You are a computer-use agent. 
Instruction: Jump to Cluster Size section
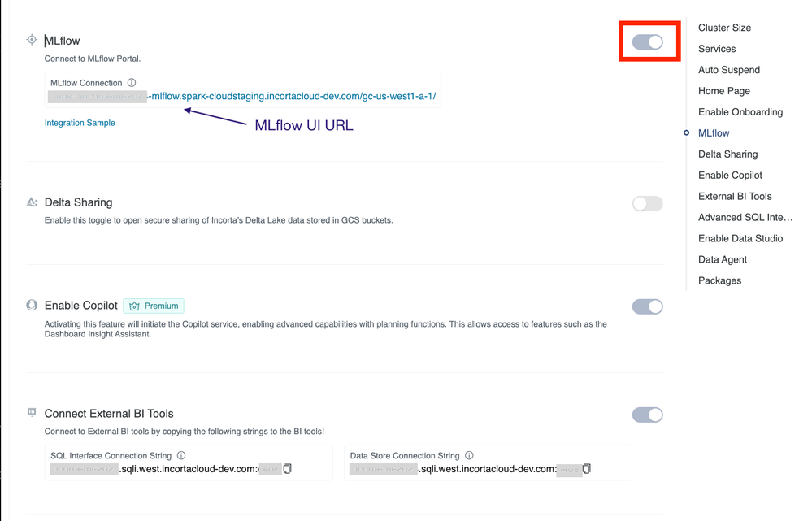(x=724, y=28)
